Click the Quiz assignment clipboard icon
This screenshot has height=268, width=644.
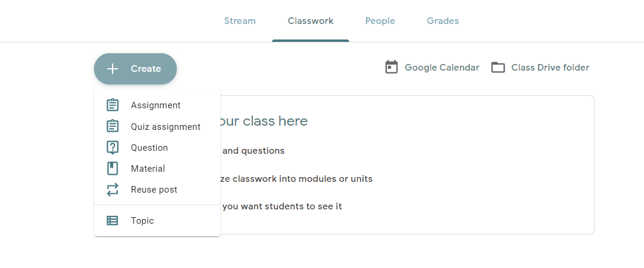point(113,126)
